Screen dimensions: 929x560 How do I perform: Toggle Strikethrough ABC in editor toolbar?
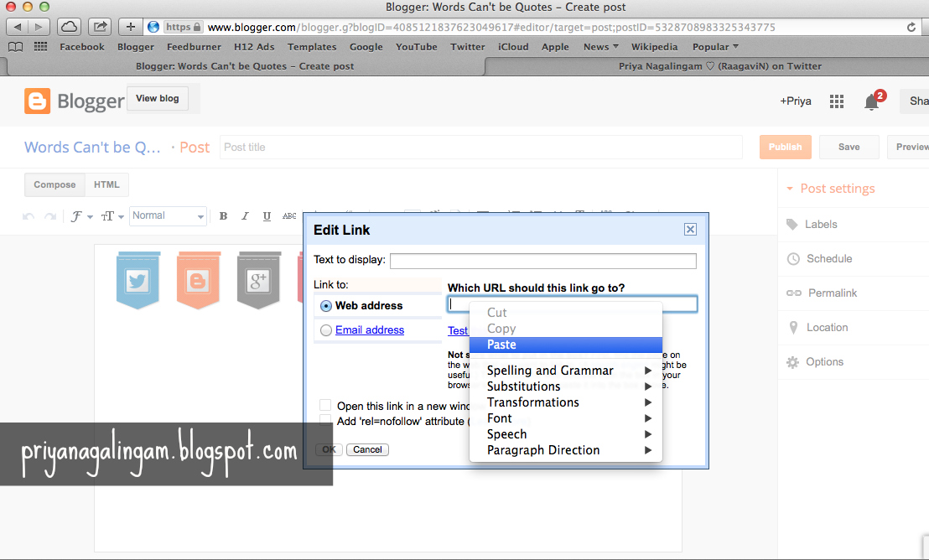tap(289, 216)
